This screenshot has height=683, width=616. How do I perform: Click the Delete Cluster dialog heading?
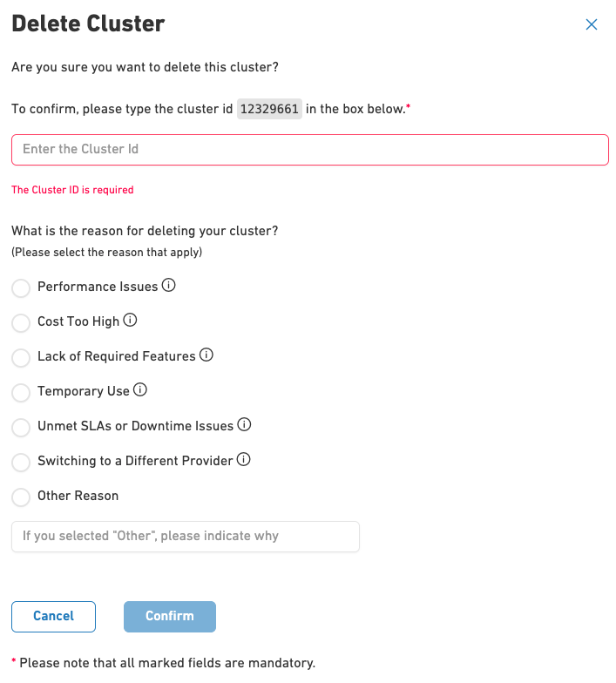click(x=88, y=24)
